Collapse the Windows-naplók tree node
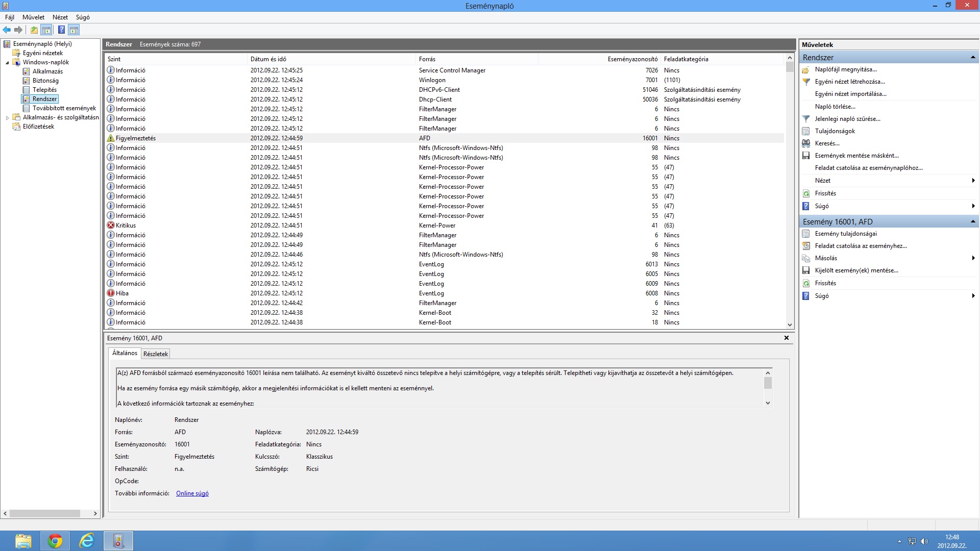This screenshot has height=551, width=980. point(7,63)
